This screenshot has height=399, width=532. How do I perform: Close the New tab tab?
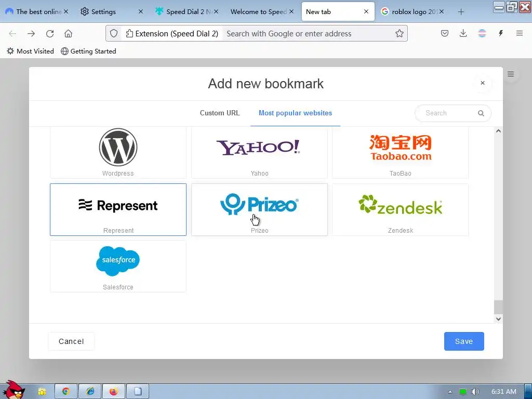click(x=366, y=11)
